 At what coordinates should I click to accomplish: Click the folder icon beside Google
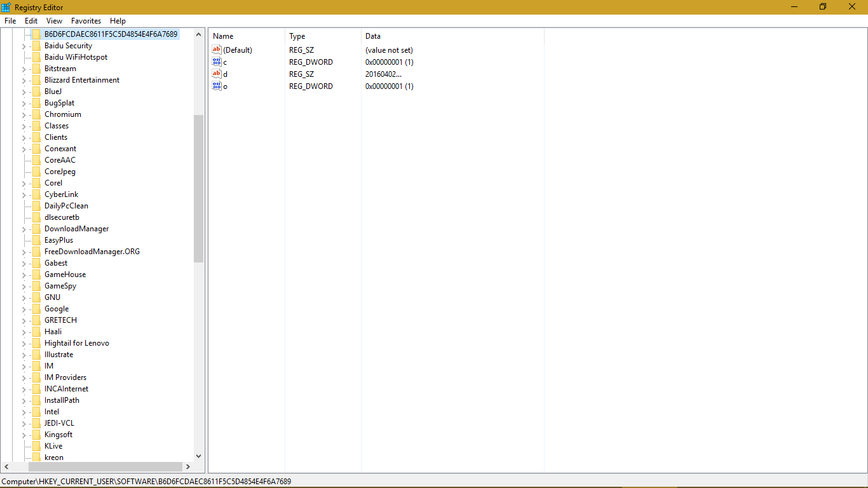coord(35,308)
